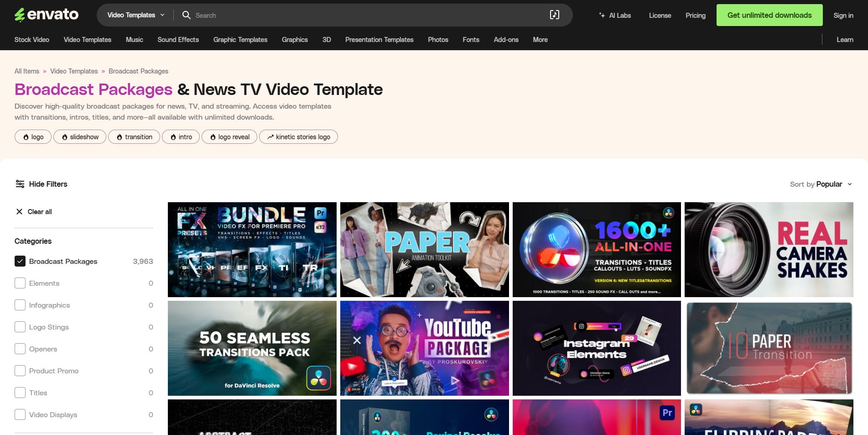Open the Instagram Elements thumbnail
The height and width of the screenshot is (435, 868).
point(597,348)
